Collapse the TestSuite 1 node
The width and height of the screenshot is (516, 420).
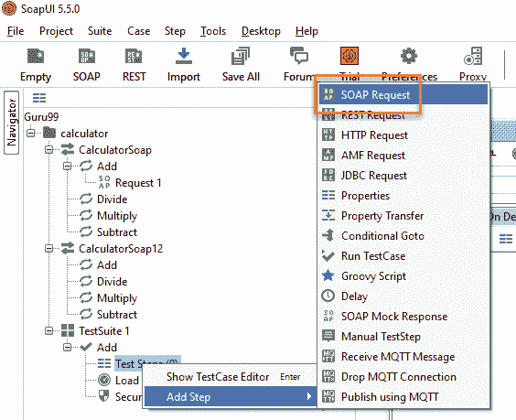point(49,331)
